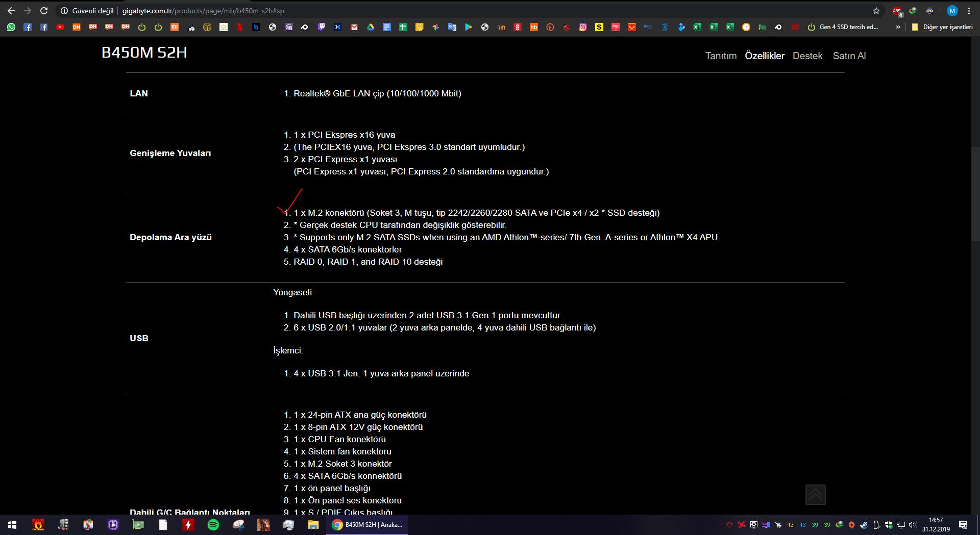Click the 1 x 24-pin ATX konektörü line

[360, 415]
